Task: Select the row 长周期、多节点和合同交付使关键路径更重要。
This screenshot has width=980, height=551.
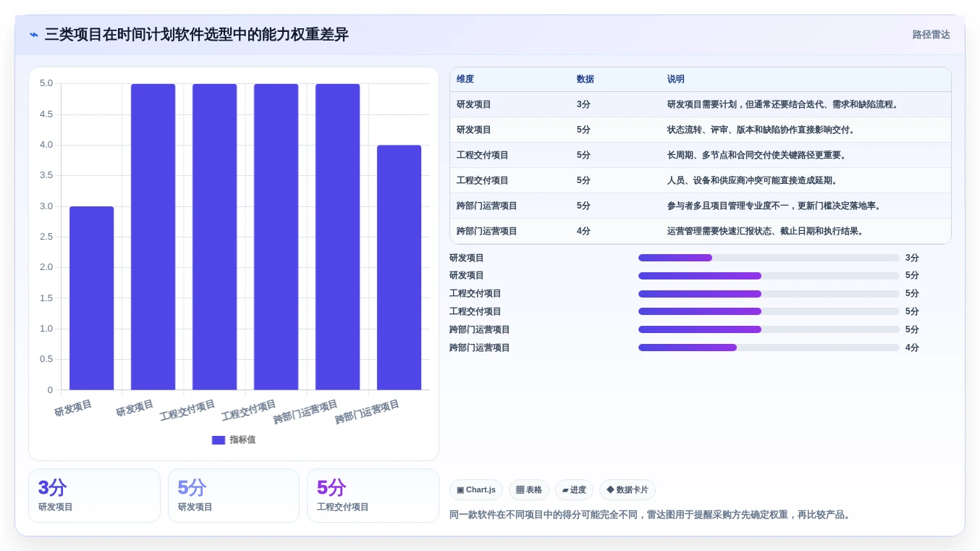Action: (700, 155)
